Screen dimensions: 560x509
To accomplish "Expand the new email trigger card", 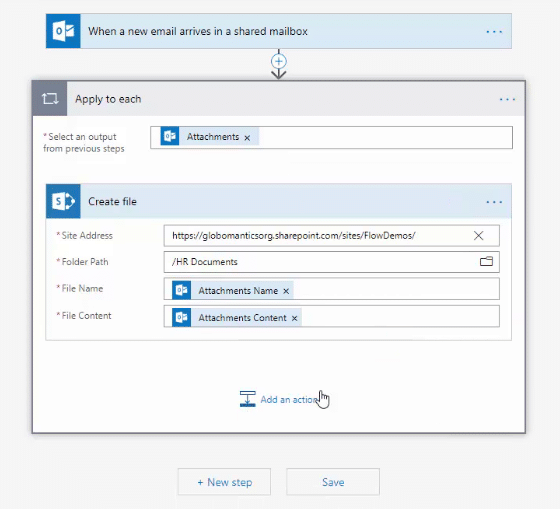I will click(279, 31).
